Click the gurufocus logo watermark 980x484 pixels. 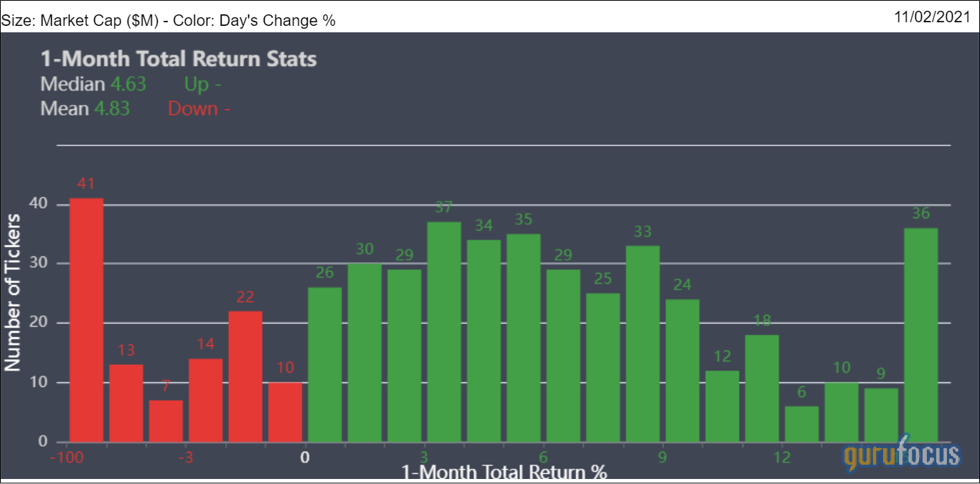(x=901, y=454)
